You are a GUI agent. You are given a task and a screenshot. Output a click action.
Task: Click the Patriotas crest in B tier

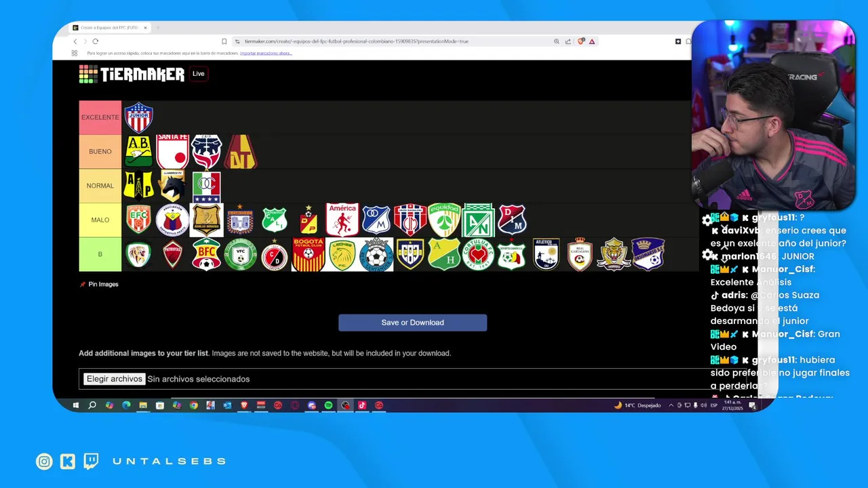tap(172, 254)
